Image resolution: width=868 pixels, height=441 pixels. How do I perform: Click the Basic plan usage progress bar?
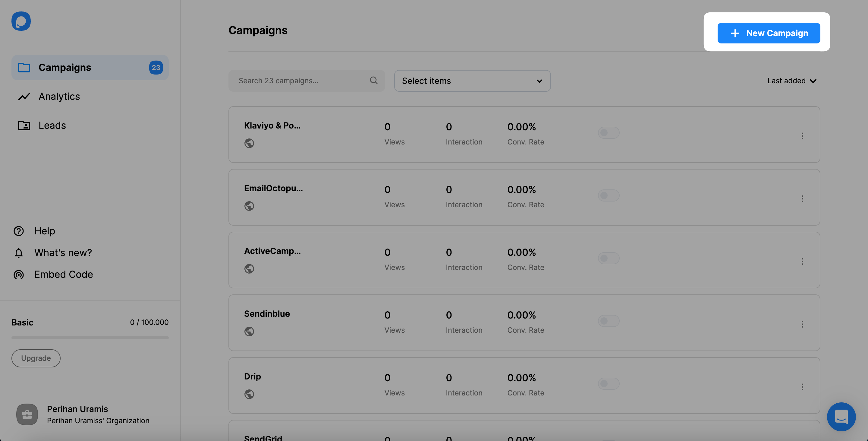tap(90, 338)
